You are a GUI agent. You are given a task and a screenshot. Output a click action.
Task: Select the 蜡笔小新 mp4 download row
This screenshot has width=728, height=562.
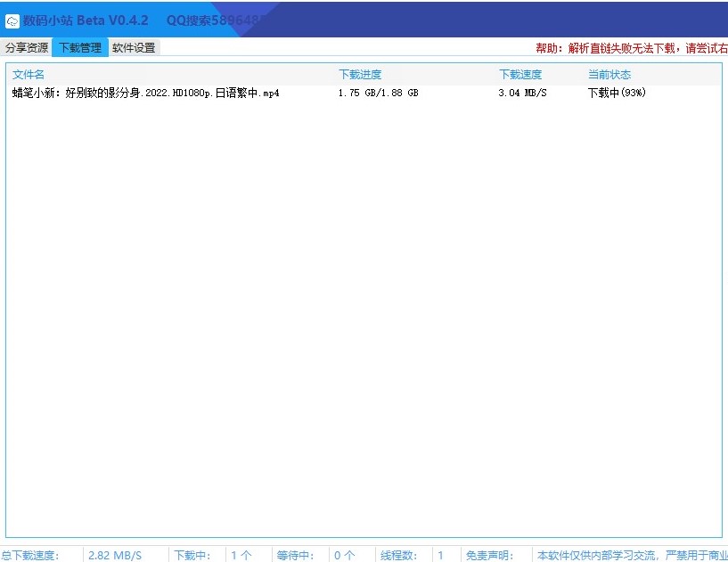point(146,93)
